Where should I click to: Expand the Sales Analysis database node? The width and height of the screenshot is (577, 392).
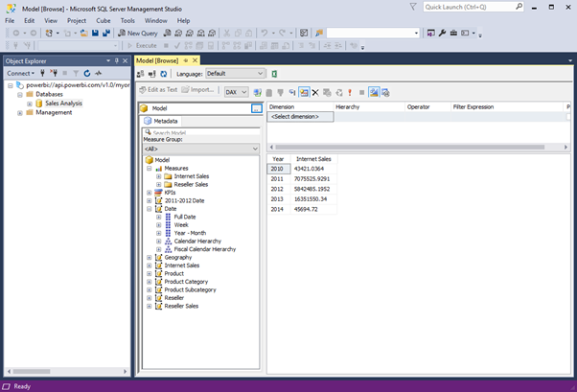tap(30, 104)
